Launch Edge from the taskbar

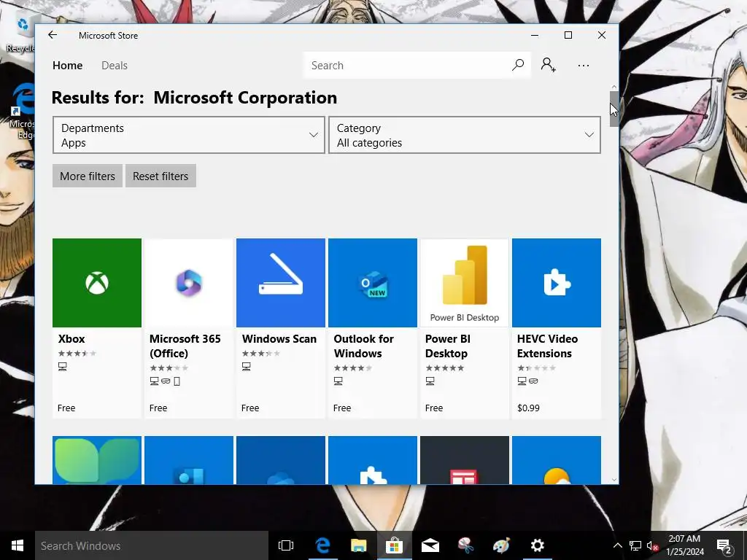[322, 545]
